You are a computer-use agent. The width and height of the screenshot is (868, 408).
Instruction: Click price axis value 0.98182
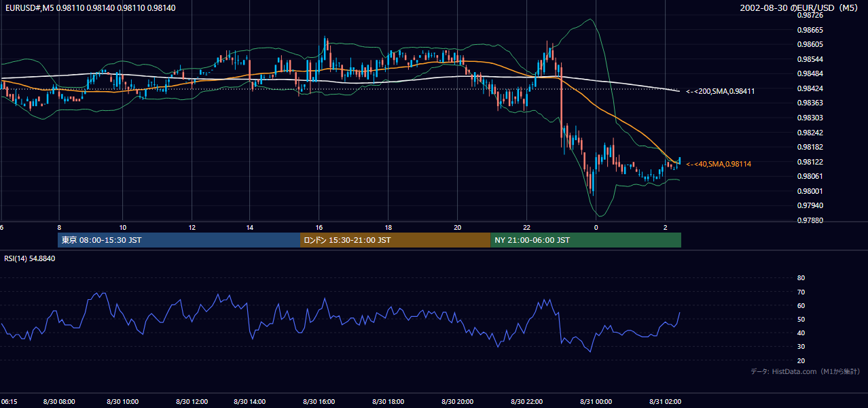810,147
